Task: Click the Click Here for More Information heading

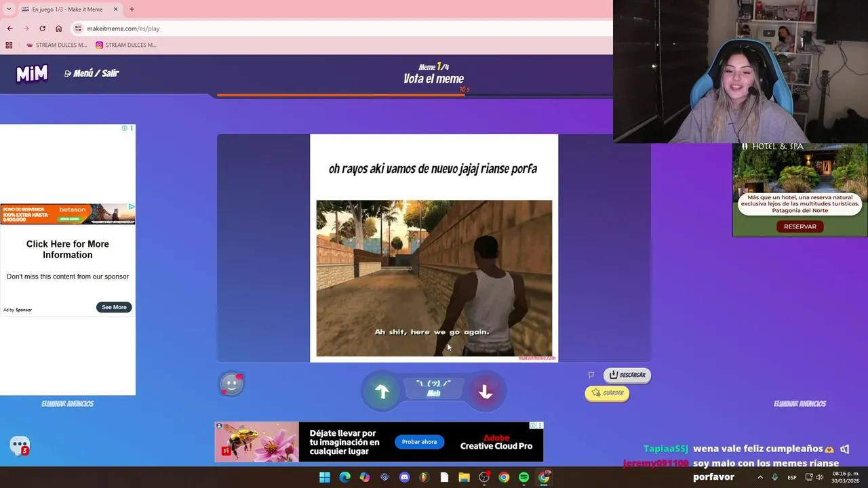Action: coord(67,249)
